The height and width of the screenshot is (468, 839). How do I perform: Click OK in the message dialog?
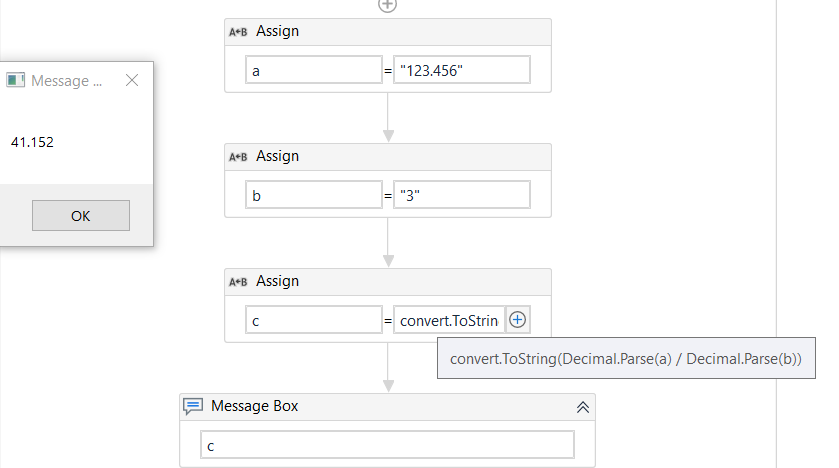point(80,216)
